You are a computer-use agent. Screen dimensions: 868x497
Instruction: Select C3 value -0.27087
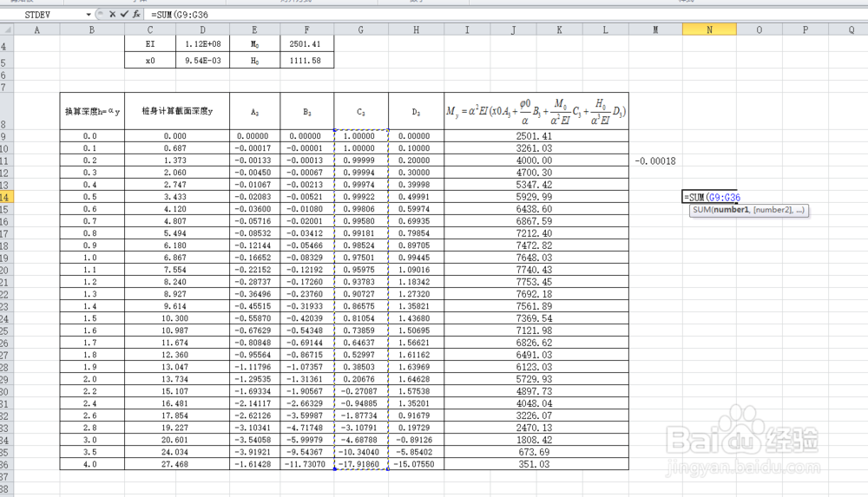tap(361, 391)
